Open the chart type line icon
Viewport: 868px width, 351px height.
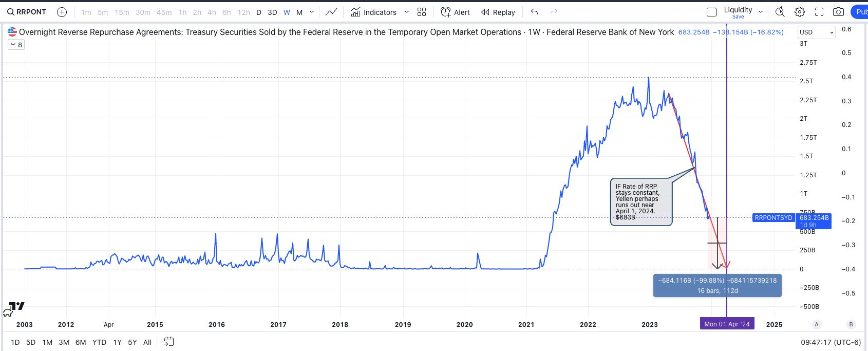pos(331,12)
